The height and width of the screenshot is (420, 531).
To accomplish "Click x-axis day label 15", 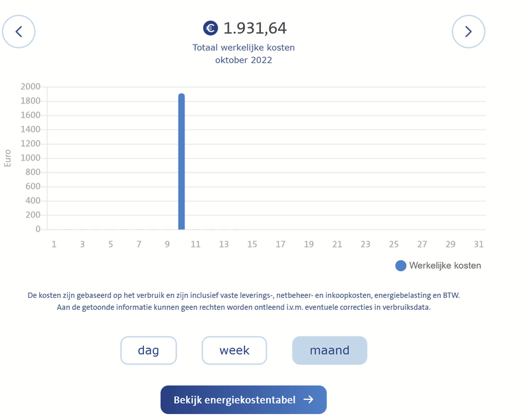I will point(252,244).
